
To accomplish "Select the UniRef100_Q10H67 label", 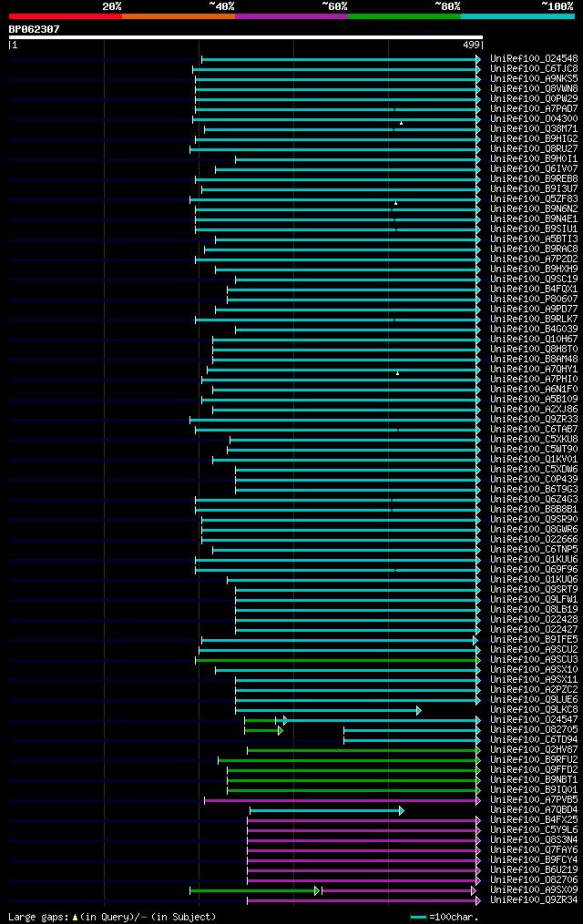I will 534,339.
